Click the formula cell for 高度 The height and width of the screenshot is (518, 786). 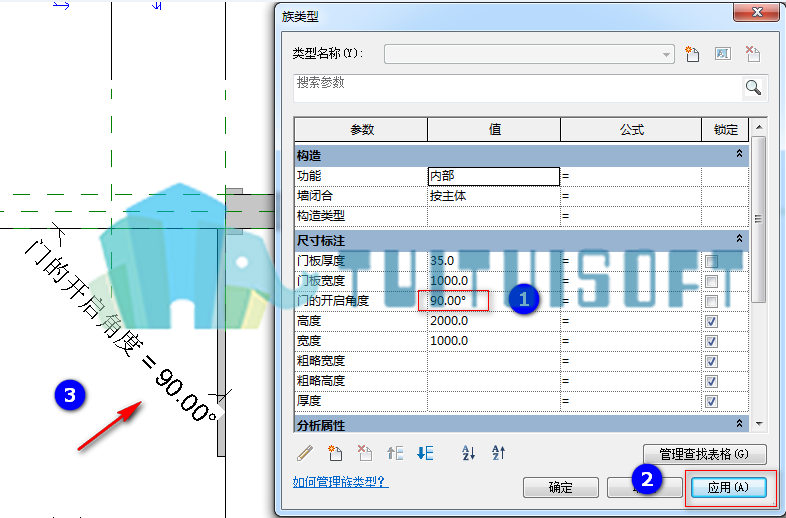631,321
